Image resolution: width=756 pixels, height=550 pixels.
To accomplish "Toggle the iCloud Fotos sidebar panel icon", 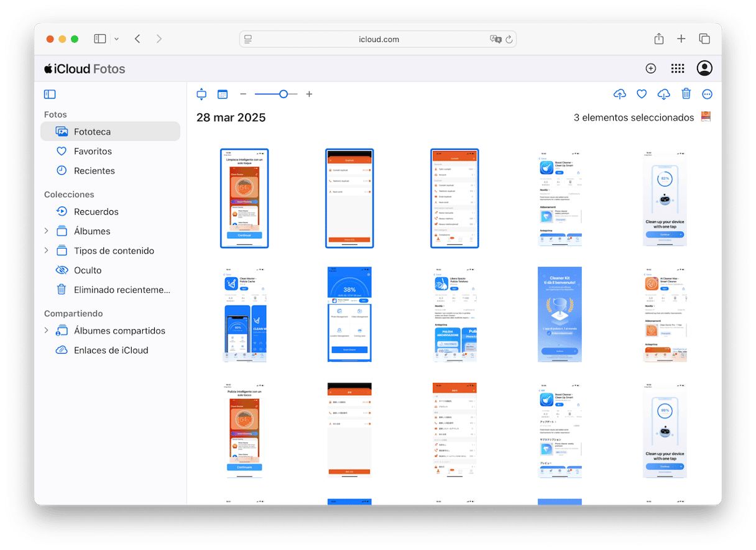I will point(50,94).
